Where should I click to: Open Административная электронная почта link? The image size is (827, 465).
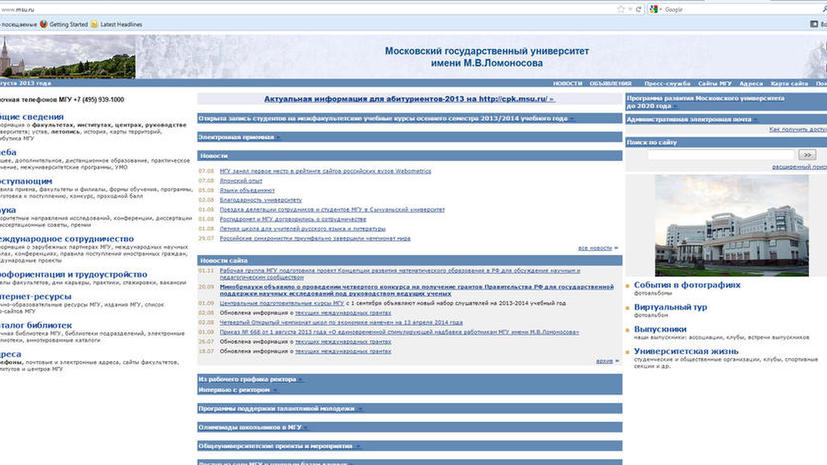691,120
